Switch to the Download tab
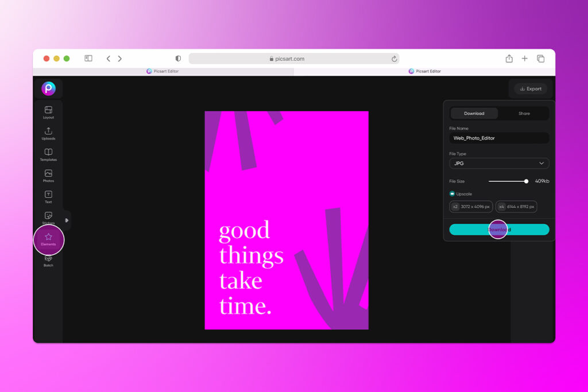588x392 pixels. pos(474,113)
